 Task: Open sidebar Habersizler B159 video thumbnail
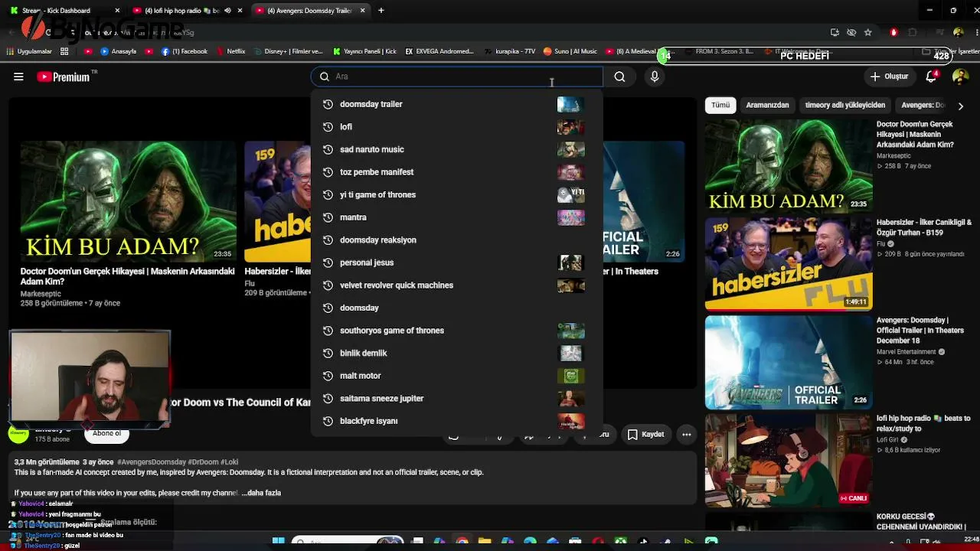[x=789, y=264]
